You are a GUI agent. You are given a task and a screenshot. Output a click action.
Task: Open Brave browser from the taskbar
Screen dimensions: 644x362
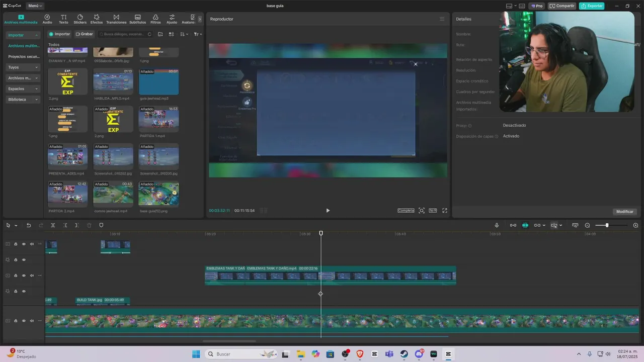[x=360, y=354]
